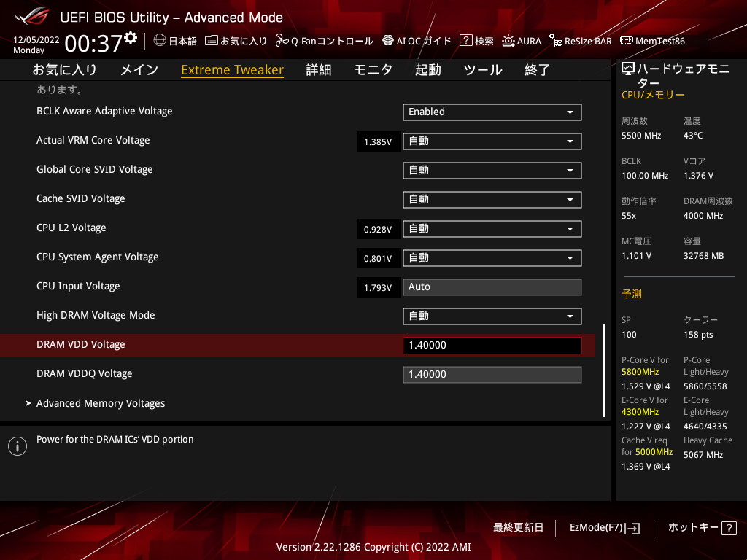Open the hotkey question-mark icon
The height and width of the screenshot is (560, 747).
click(729, 528)
